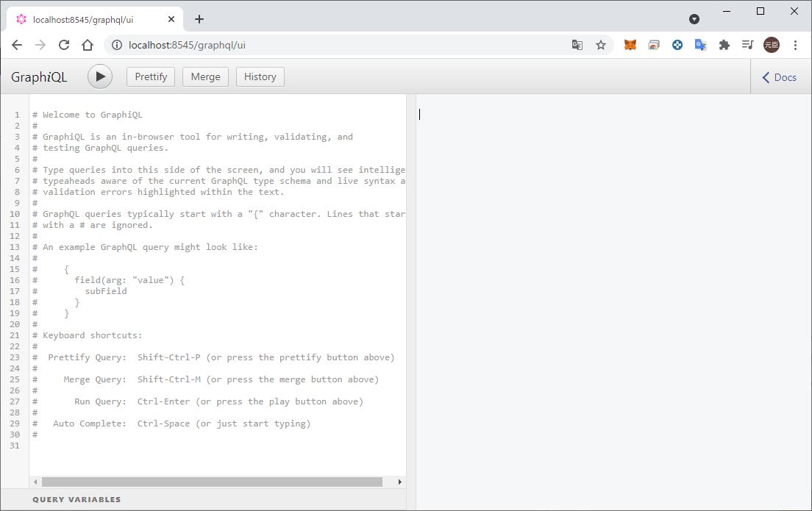Click the Merge button
Screen dimensions: 812x511
[x=206, y=76]
